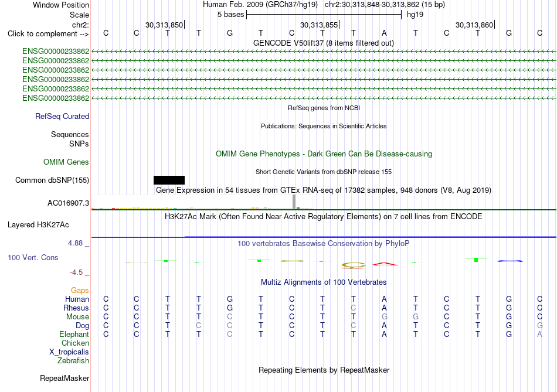This screenshot has width=557, height=392.
Task: Click the GTEx Gene Expression track title
Action: click(x=324, y=190)
